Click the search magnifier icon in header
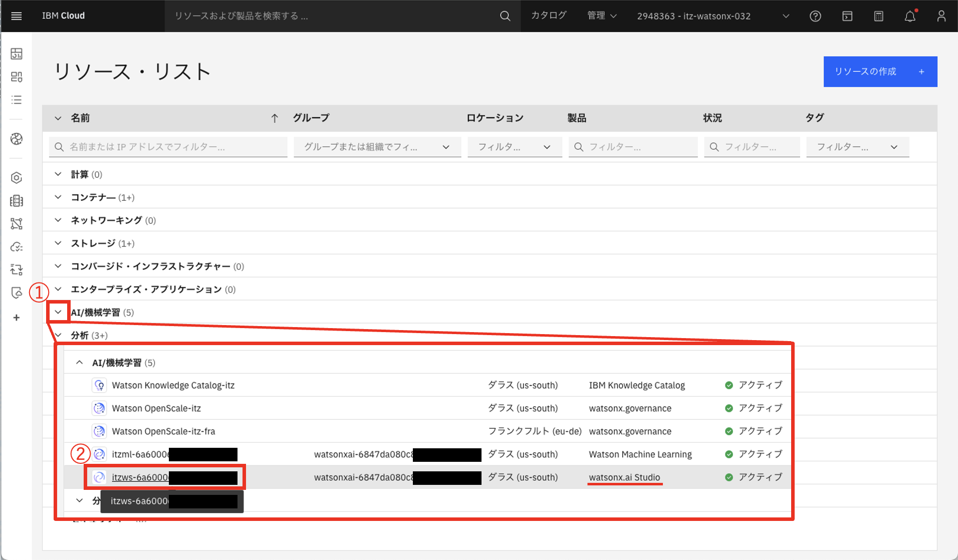This screenshot has height=560, width=958. [x=505, y=16]
